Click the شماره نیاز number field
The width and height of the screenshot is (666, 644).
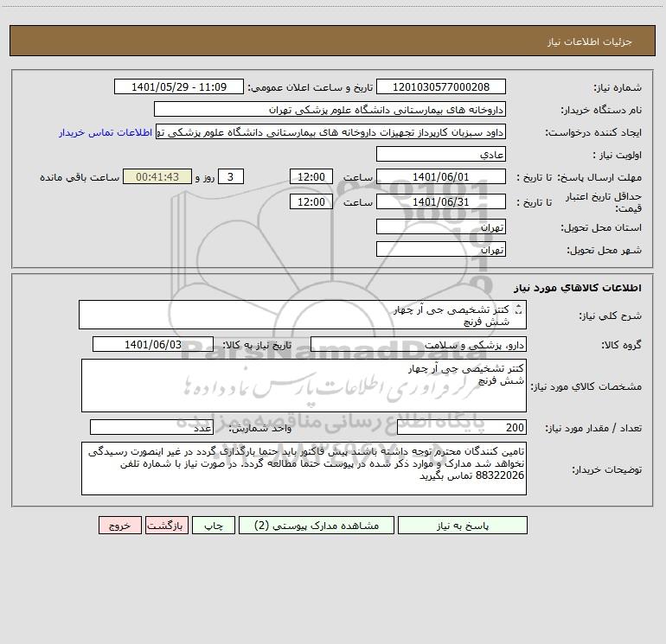(x=441, y=86)
